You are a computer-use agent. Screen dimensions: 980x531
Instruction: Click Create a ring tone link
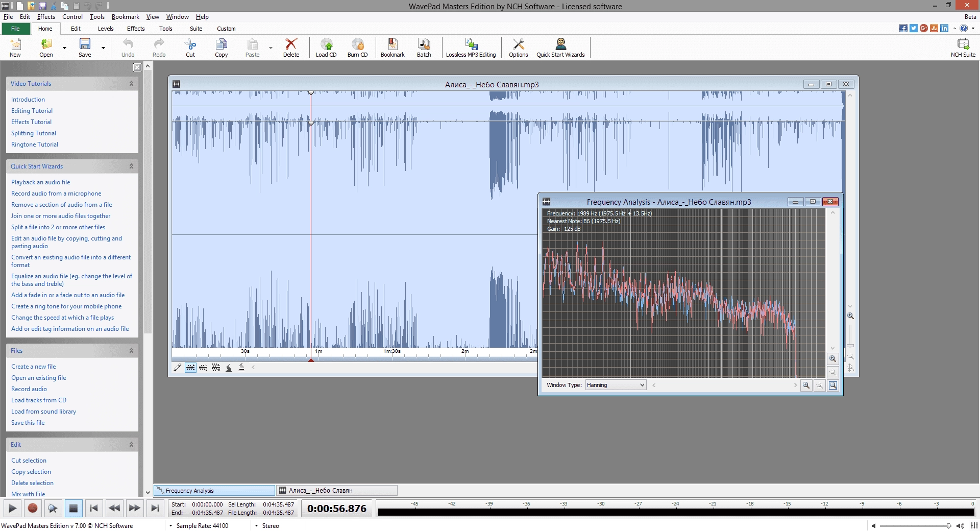(x=66, y=306)
